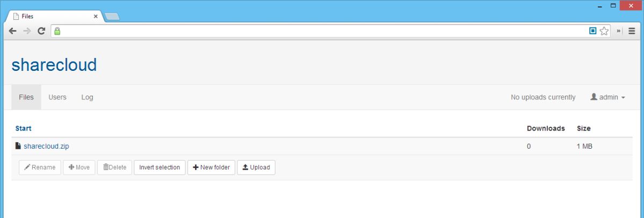The width and height of the screenshot is (644, 218).
Task: Open a new browser tab
Action: tap(112, 17)
